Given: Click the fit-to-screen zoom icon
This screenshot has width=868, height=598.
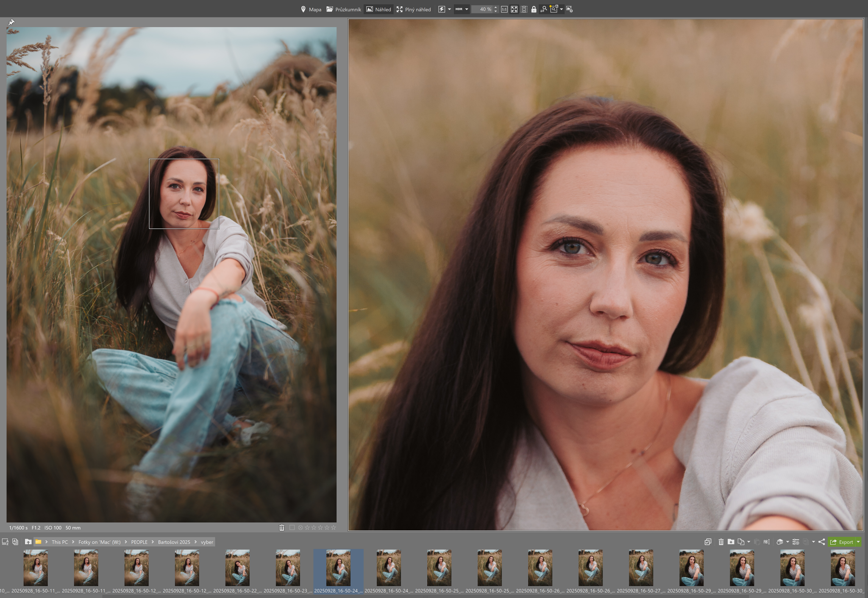Looking at the screenshot, I should click(514, 9).
